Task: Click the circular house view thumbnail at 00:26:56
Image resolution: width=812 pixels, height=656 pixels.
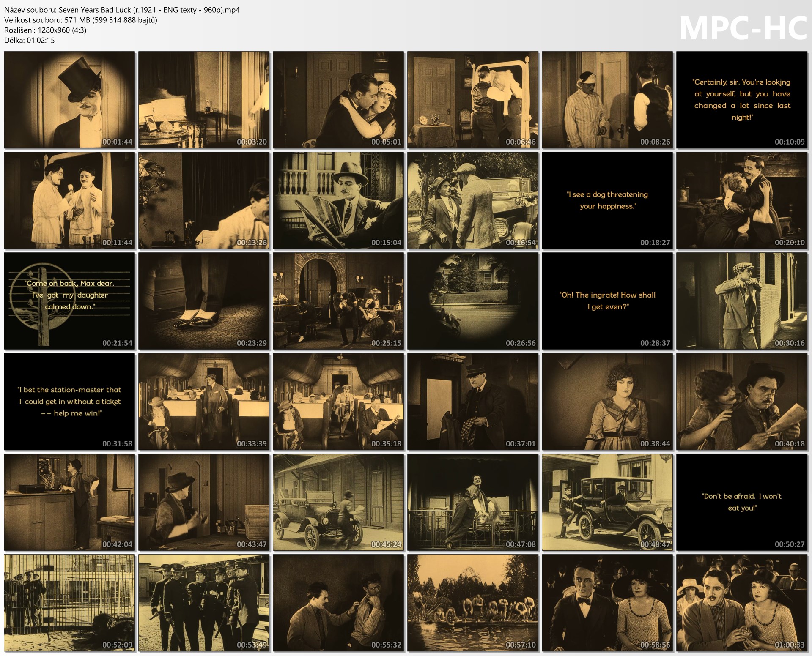Action: point(473,301)
